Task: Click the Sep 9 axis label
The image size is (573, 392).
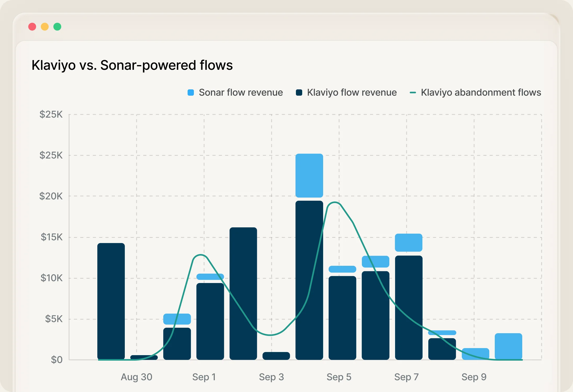Action: click(474, 377)
